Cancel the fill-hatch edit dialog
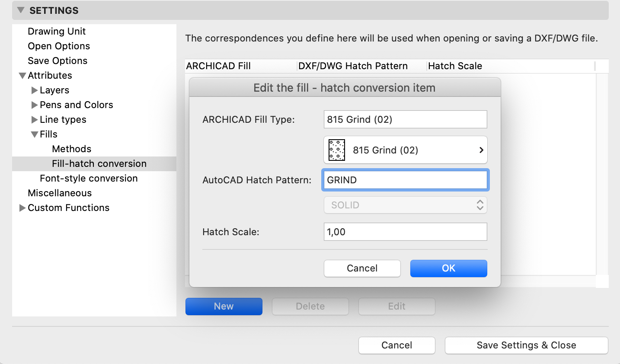 pos(362,268)
